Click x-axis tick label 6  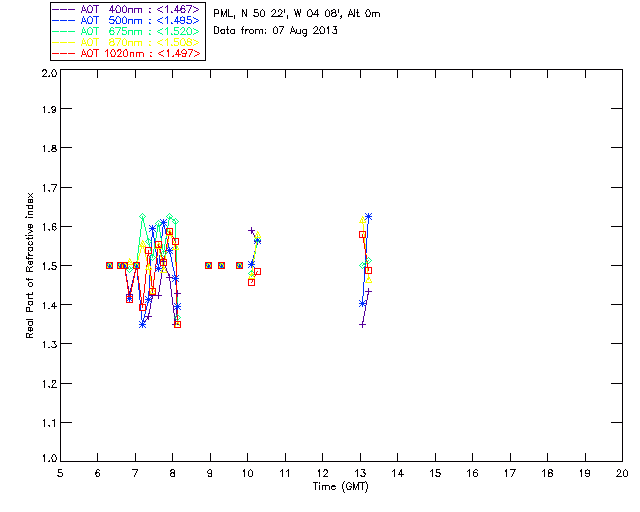pyautogui.click(x=98, y=473)
